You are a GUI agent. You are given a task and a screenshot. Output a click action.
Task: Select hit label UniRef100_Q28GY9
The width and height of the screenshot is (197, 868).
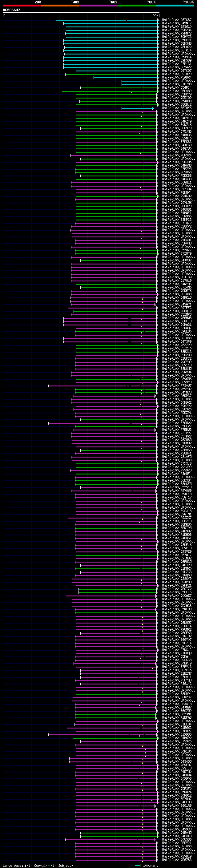pyautogui.click(x=176, y=579)
